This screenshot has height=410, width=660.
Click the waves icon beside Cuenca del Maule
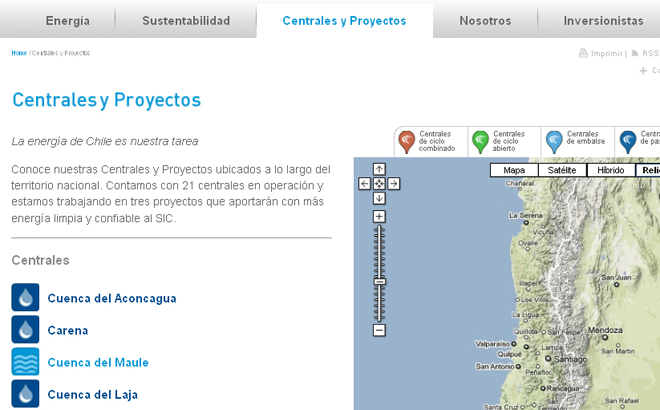(25, 361)
